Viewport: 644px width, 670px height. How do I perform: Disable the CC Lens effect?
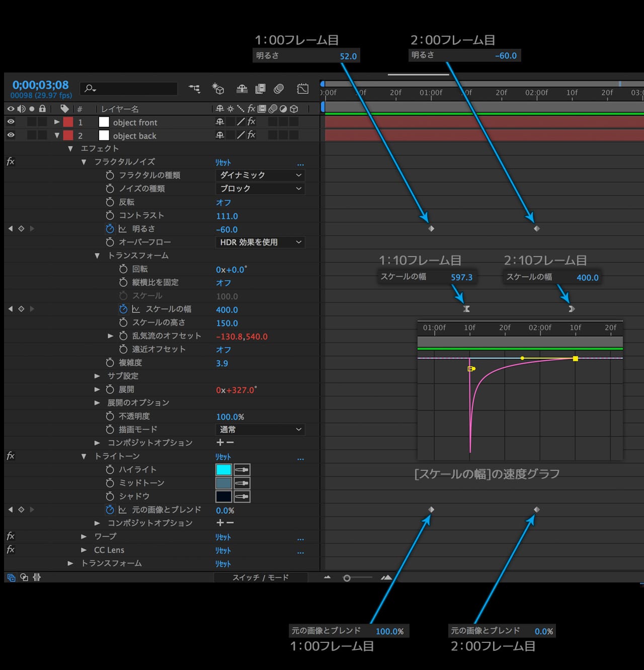point(11,550)
